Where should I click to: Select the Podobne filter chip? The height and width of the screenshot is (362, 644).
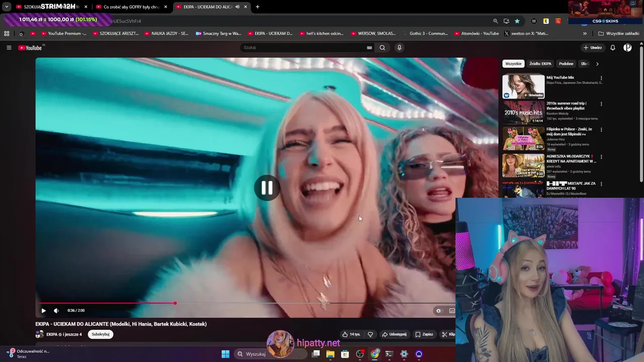coord(566,64)
